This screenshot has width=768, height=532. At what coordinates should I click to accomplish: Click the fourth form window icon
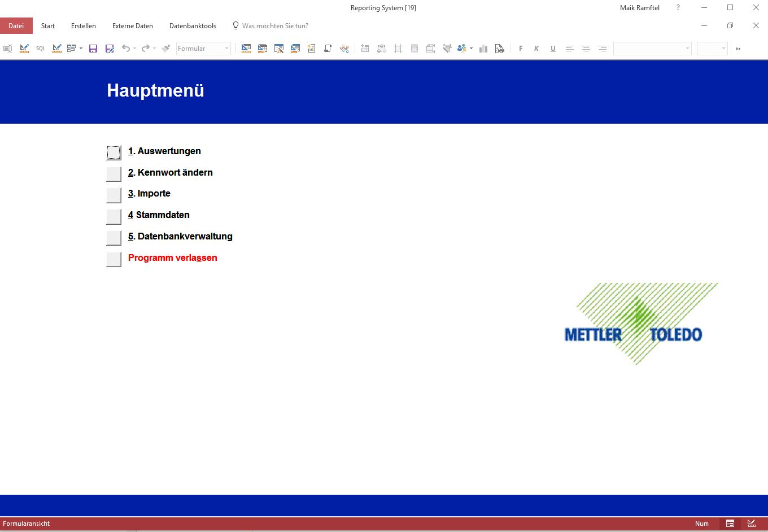pos(295,49)
